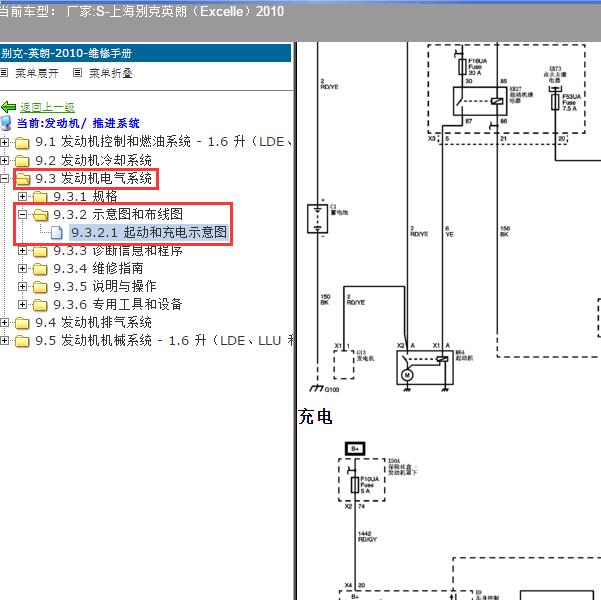Expand the 9.4 发动机排气系统 node
The height and width of the screenshot is (600, 601).
[x=4, y=322]
